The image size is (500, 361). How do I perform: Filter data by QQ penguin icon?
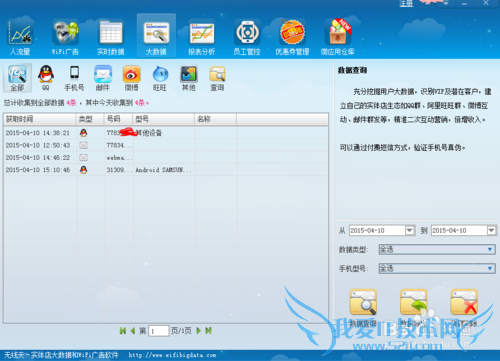click(46, 78)
